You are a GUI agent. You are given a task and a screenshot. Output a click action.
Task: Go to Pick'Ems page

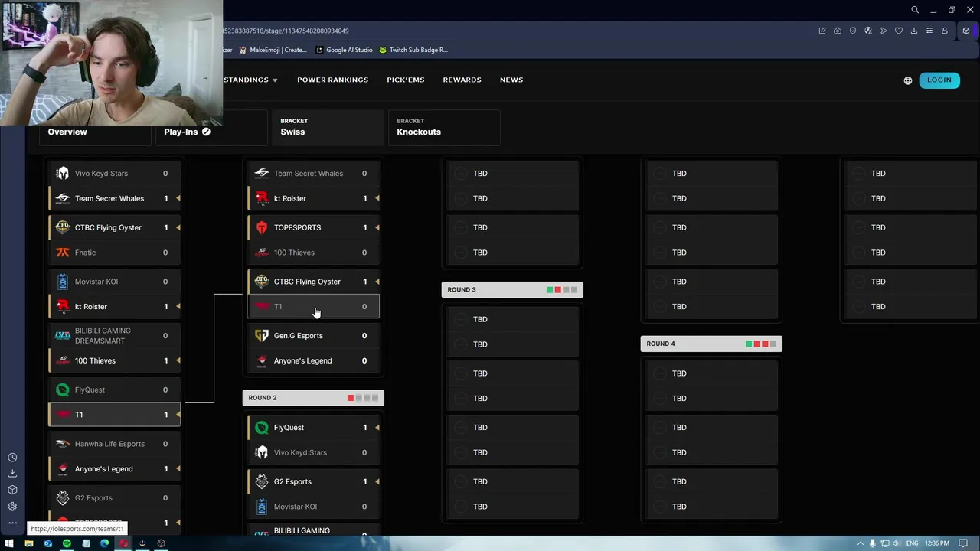[405, 80]
